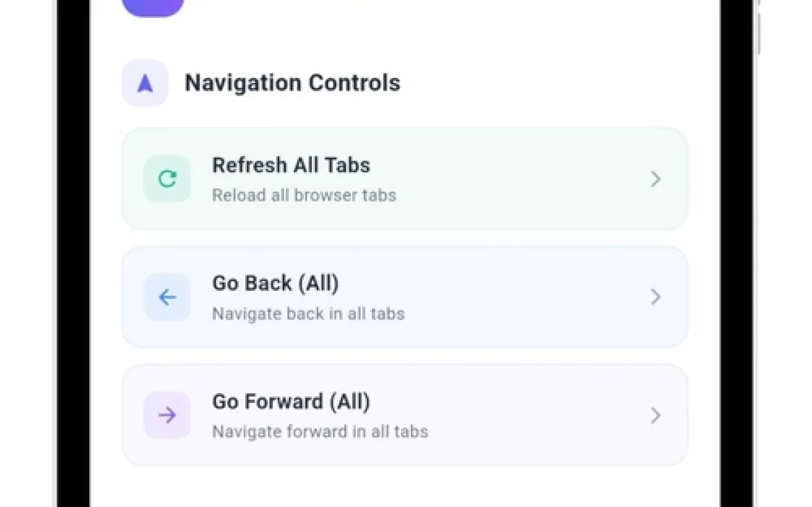Click the Navigation Controls section heading

293,84
